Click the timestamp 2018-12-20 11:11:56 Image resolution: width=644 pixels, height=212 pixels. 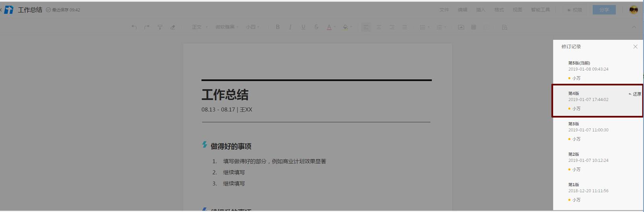coord(588,191)
